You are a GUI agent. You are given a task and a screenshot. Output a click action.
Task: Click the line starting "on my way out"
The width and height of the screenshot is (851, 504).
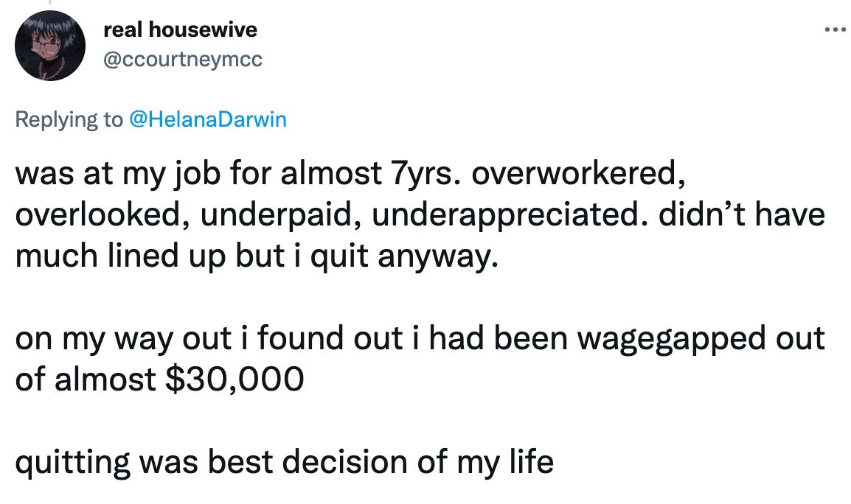pyautogui.click(x=420, y=339)
